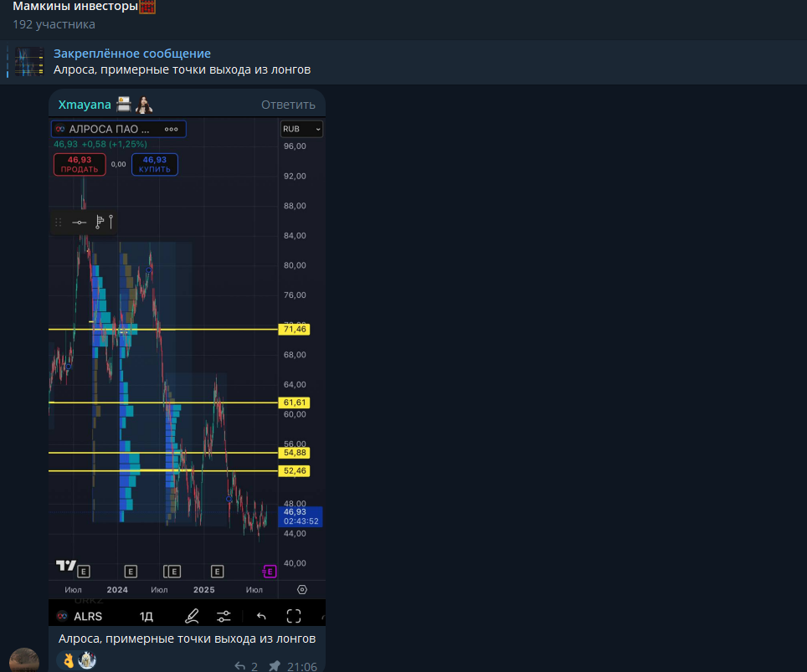This screenshot has width=807, height=672.
Task: Open the 1Д interval selector
Action: 146,617
